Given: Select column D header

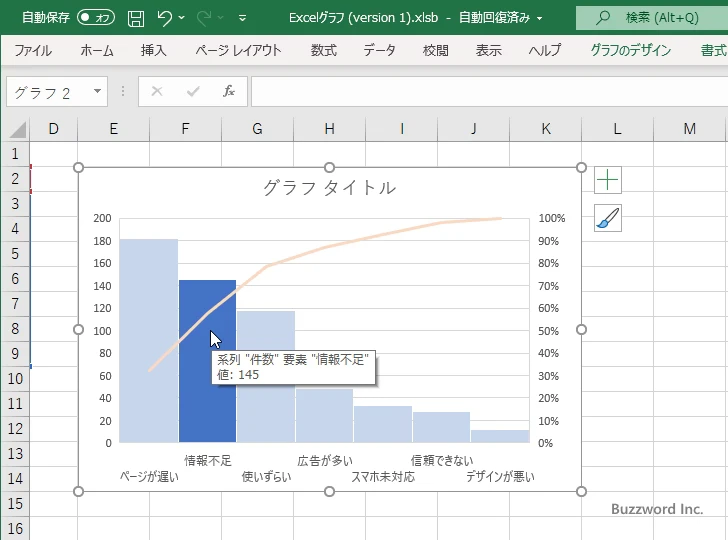Looking at the screenshot, I should [53, 129].
